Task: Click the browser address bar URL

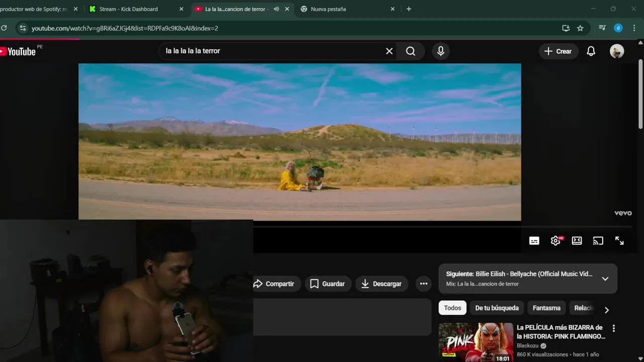Action: pyautogui.click(x=125, y=28)
